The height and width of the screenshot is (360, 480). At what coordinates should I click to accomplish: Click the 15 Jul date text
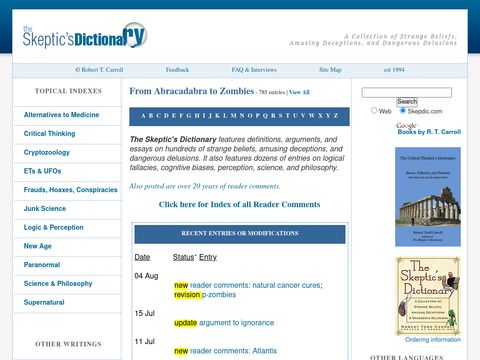(x=145, y=313)
